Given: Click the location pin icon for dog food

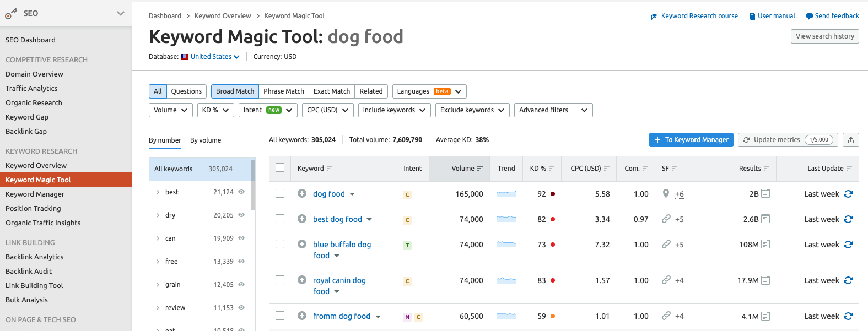Looking at the screenshot, I should point(666,194).
